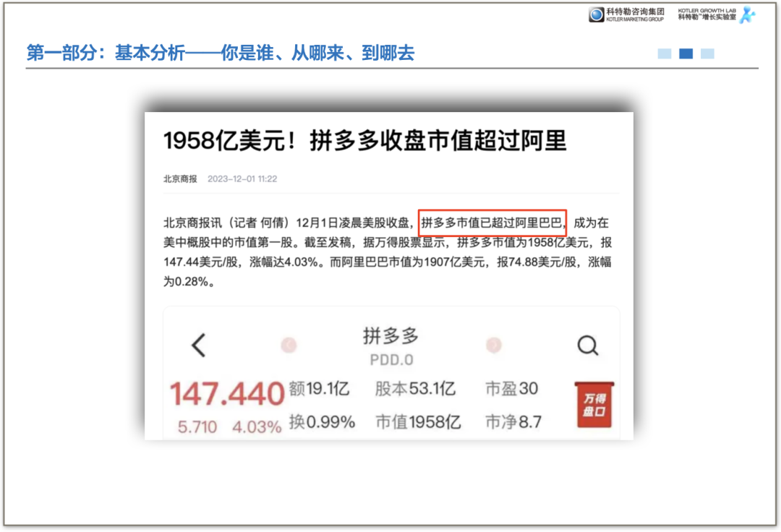Select the third light blue progress square
This screenshot has width=781, height=532.
pos(707,53)
